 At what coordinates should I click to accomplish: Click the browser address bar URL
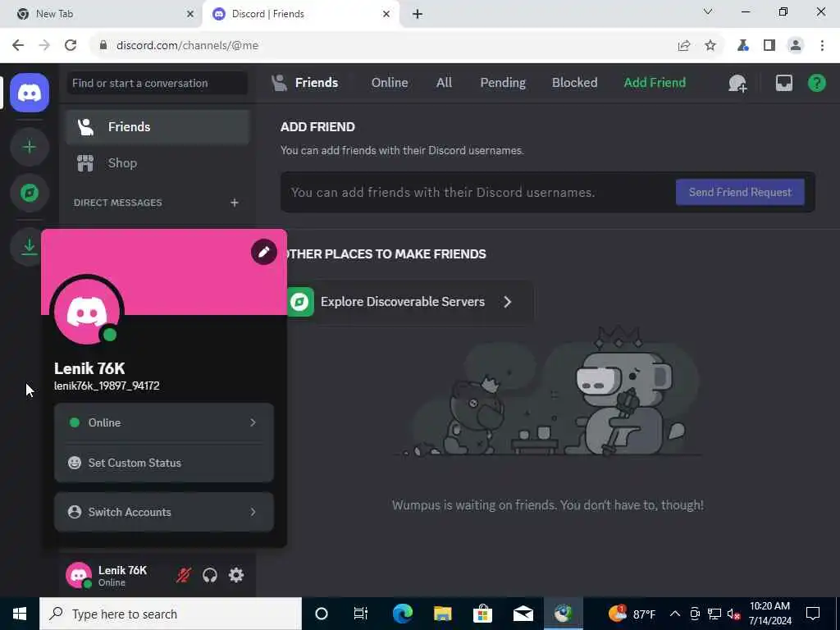click(188, 46)
